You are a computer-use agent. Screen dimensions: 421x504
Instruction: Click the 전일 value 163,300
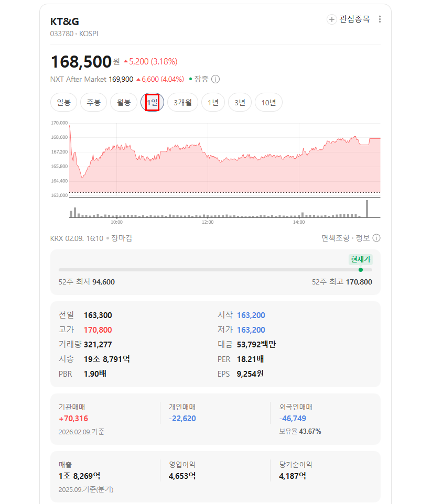click(x=98, y=315)
